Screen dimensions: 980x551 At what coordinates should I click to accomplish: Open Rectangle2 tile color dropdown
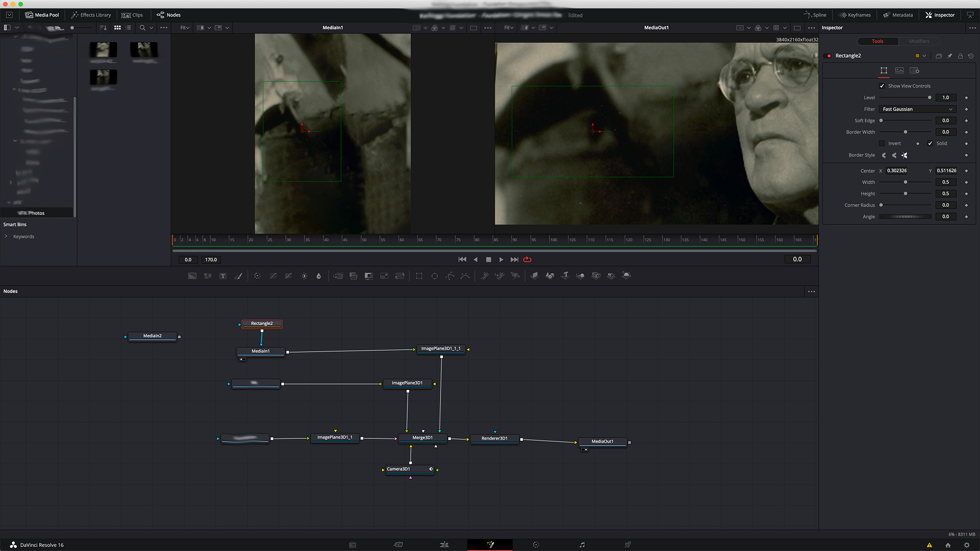pos(924,56)
